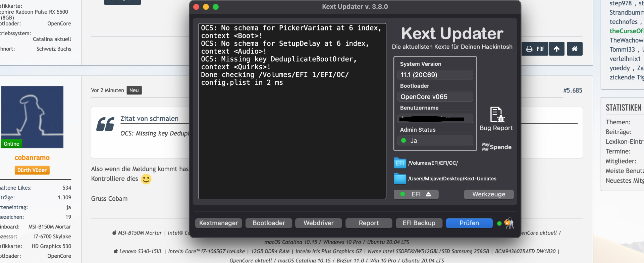Screen dimensions: 644x263
Task: Click the 'Catalina aktuell' text
Action: click(52, 39)
